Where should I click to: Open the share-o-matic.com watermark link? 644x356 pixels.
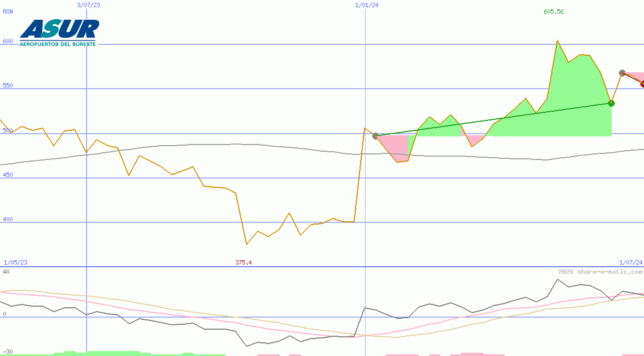(600, 272)
